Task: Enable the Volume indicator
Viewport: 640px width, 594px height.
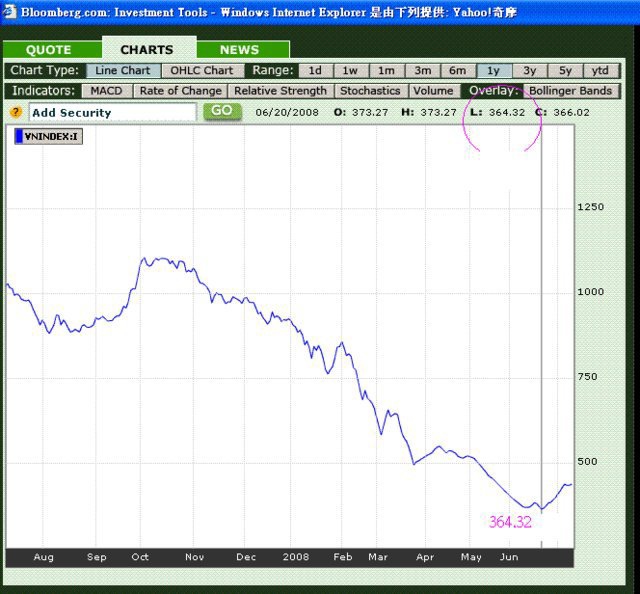Action: [433, 91]
